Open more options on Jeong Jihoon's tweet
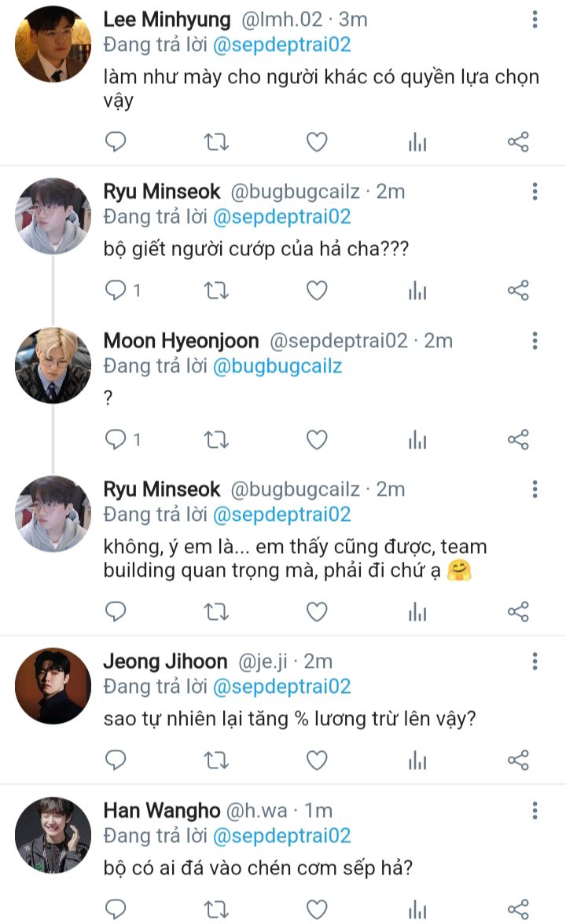The width and height of the screenshot is (566, 924). [x=535, y=662]
